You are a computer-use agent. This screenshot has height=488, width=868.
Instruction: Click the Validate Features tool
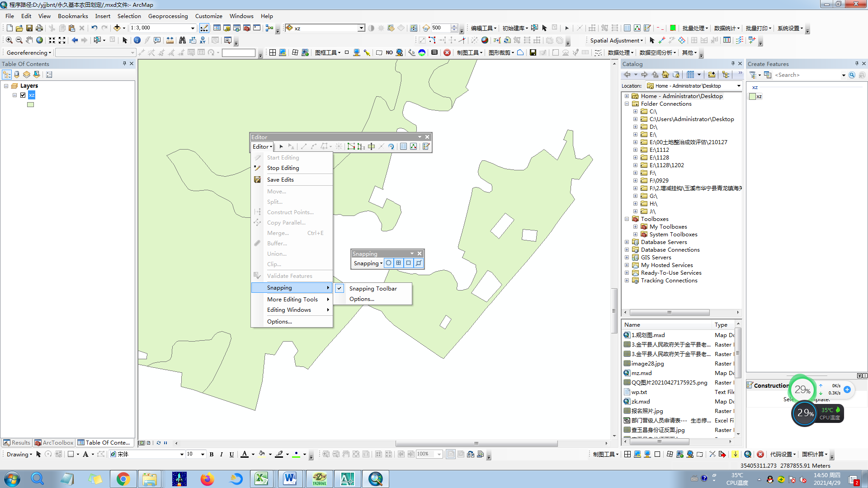[x=289, y=276]
